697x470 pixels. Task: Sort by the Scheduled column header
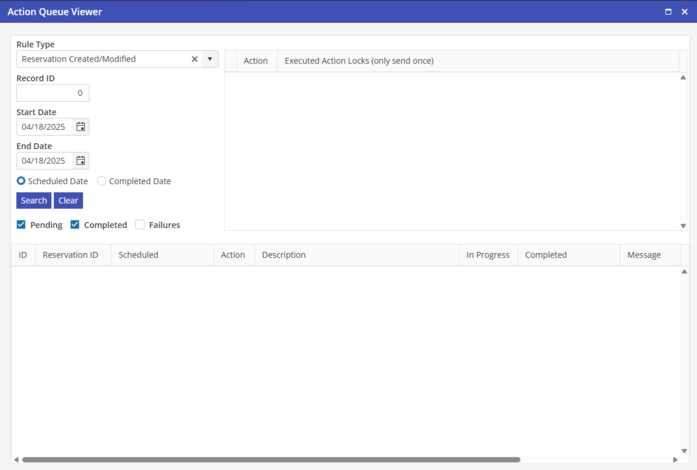(x=138, y=255)
